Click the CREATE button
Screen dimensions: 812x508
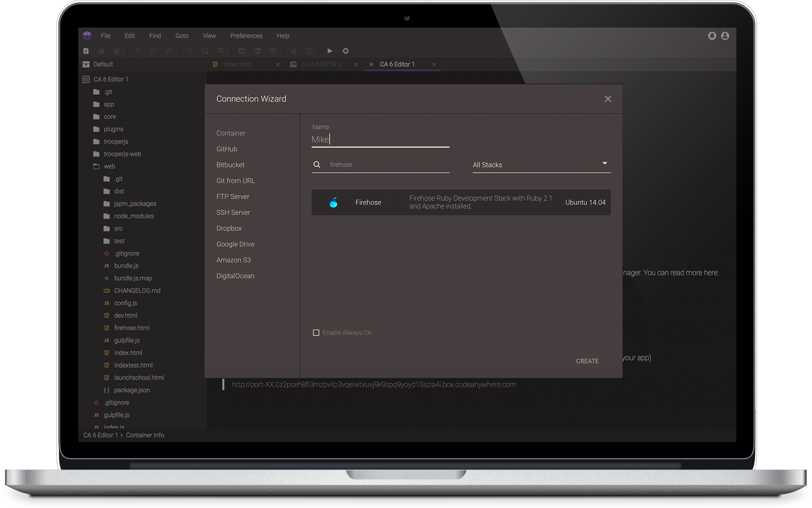587,361
